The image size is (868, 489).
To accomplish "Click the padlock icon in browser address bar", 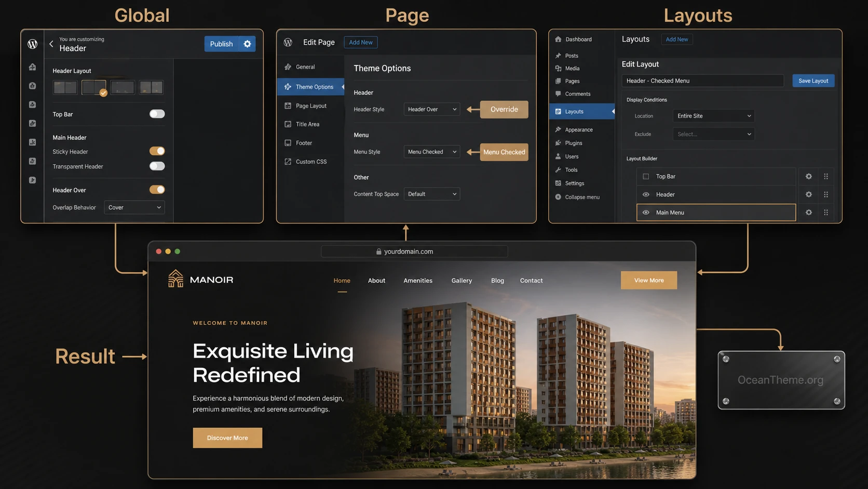I will [379, 252].
